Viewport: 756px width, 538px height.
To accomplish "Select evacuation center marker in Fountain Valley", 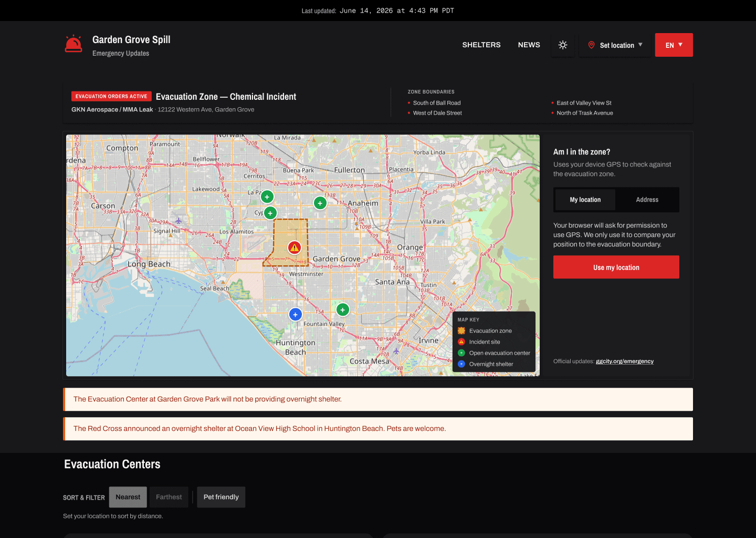I will [x=343, y=310].
